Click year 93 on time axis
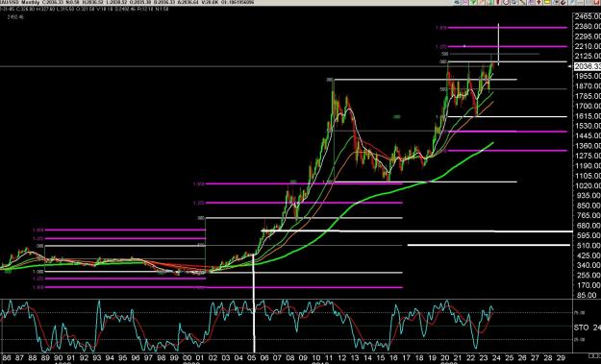This screenshot has width=601, height=364. (96, 358)
